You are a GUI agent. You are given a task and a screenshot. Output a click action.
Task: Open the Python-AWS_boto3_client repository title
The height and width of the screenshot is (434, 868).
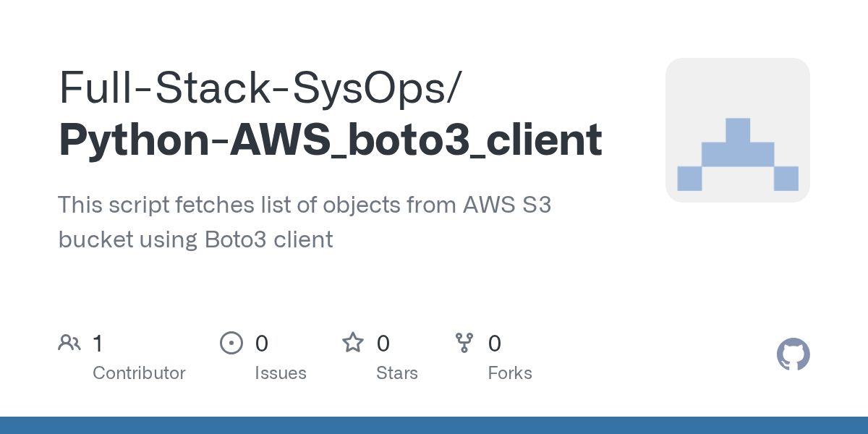tap(330, 140)
